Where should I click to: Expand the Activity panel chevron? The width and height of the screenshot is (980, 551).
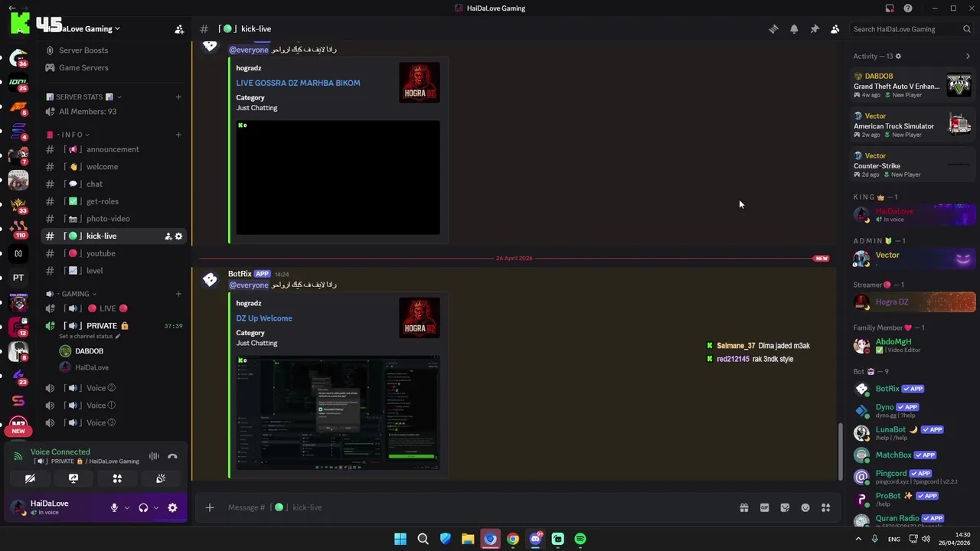(x=968, y=56)
